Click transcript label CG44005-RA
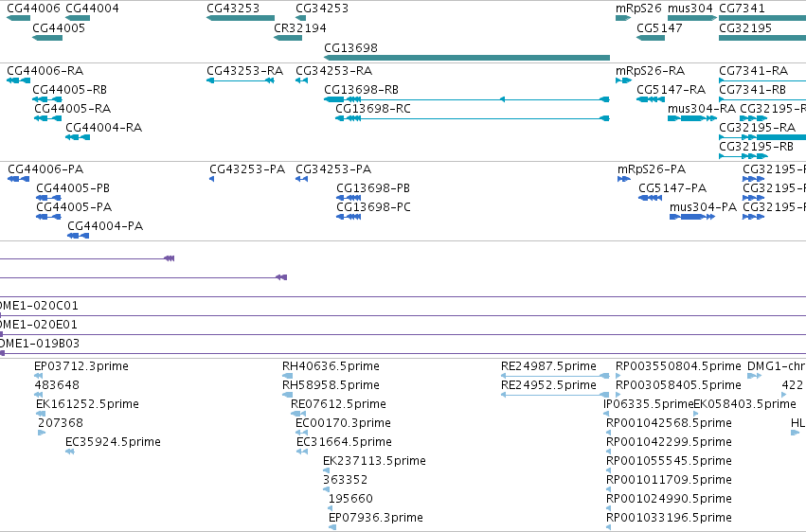This screenshot has height=532, width=806. point(73,108)
